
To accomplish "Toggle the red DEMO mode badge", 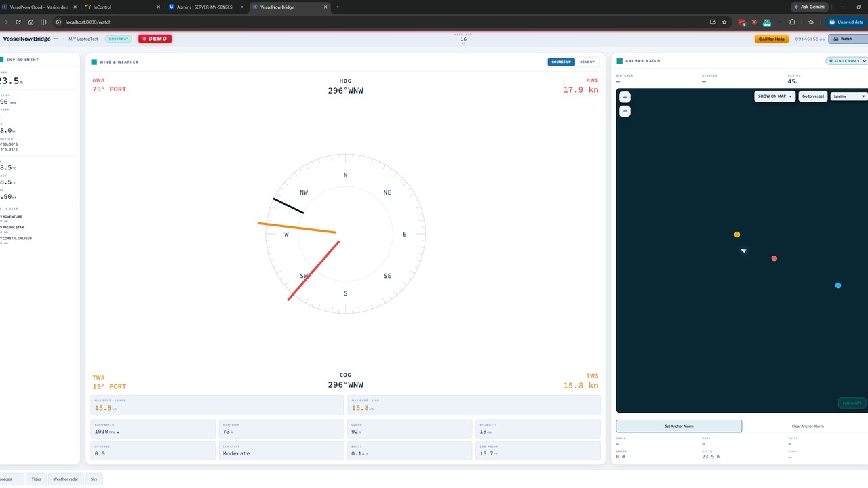I will point(155,39).
